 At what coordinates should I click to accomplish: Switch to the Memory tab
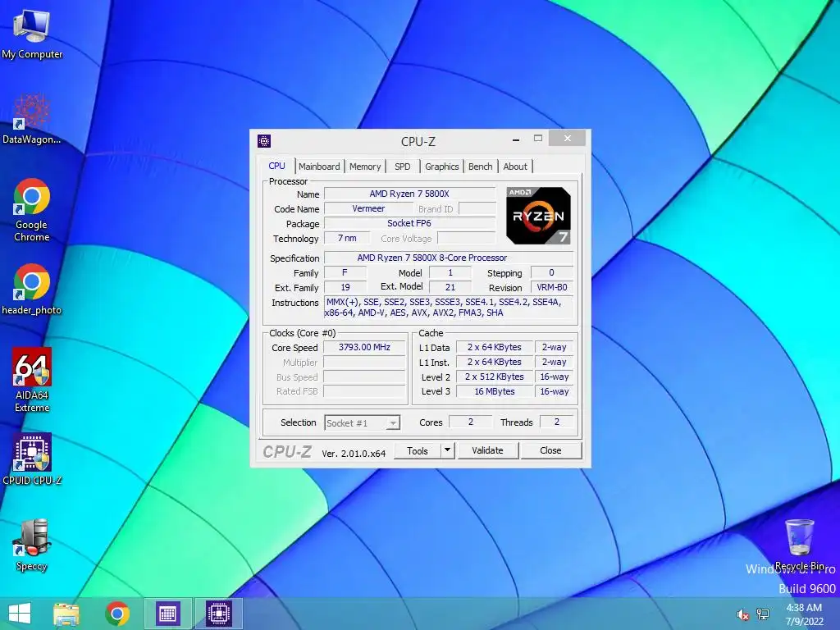pos(365,167)
